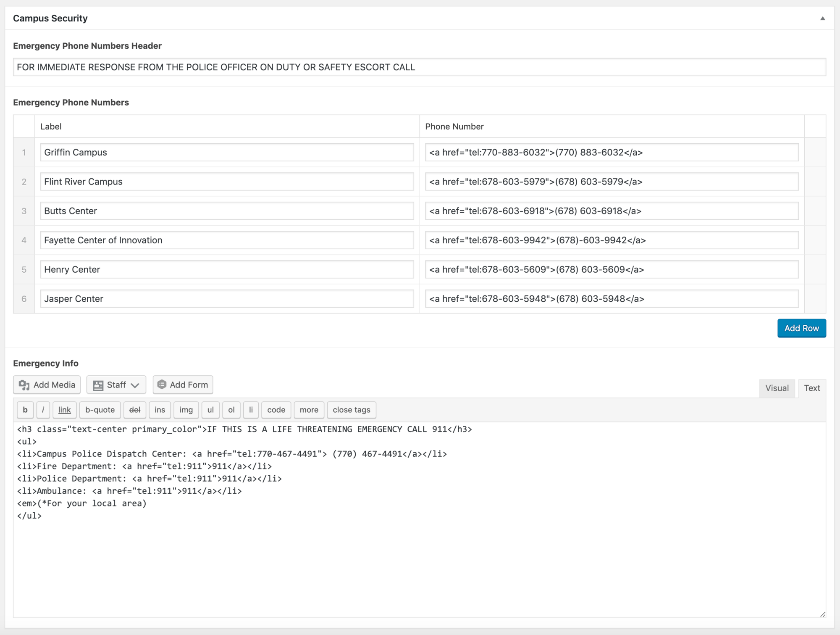Click the Griffin Campus phone number field
840x635 pixels.
[612, 152]
